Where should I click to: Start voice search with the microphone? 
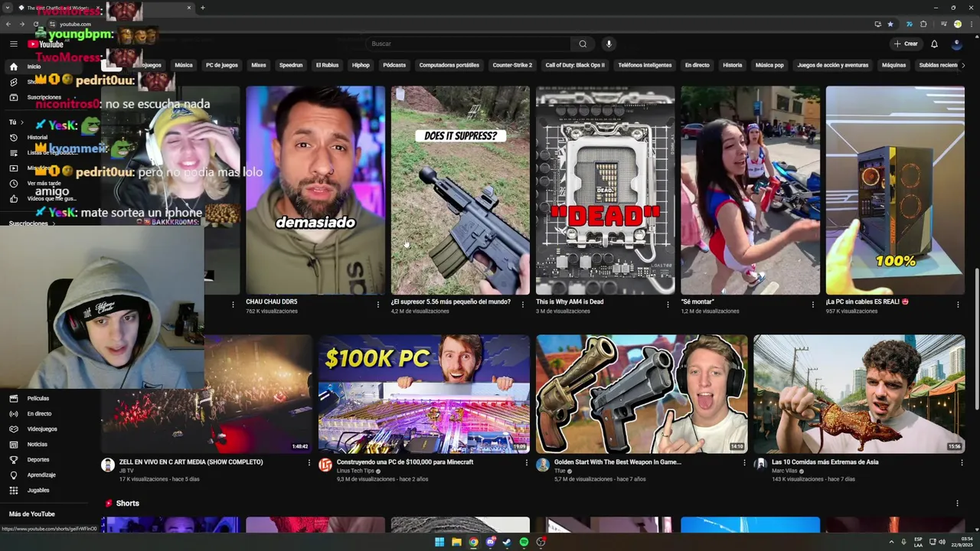click(609, 44)
